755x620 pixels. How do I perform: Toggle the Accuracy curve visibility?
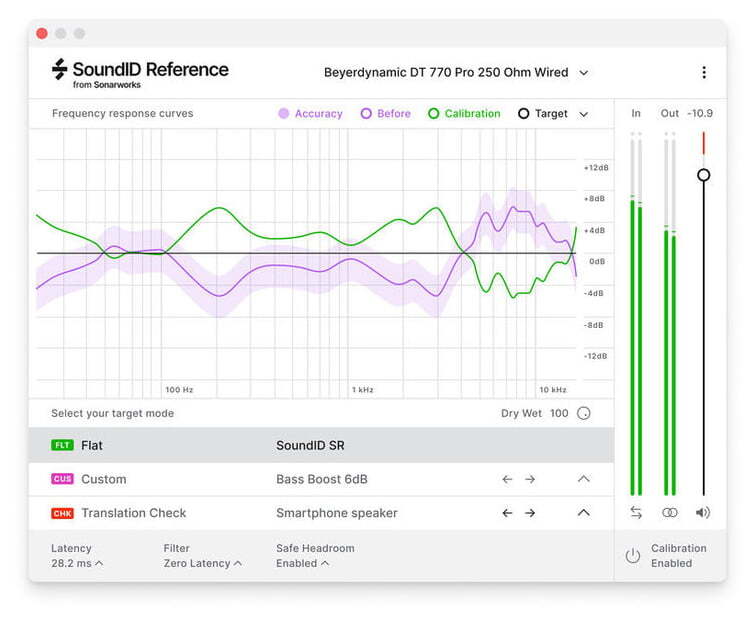[x=311, y=114]
